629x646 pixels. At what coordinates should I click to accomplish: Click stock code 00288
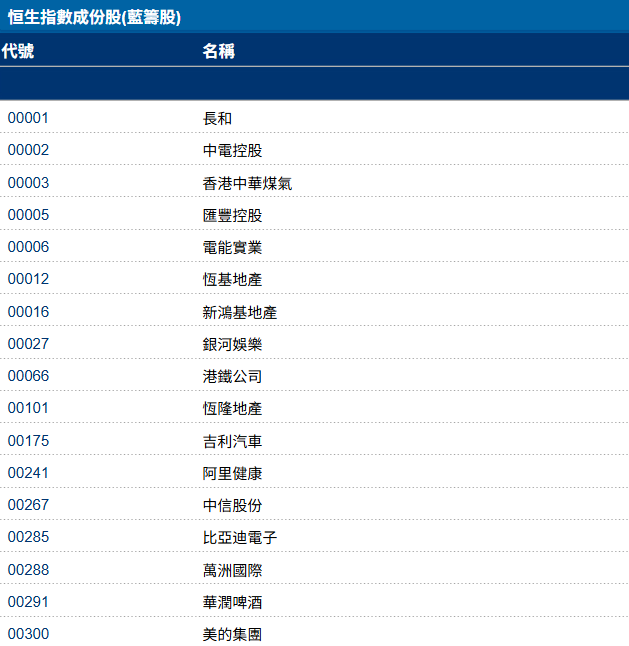pos(28,570)
